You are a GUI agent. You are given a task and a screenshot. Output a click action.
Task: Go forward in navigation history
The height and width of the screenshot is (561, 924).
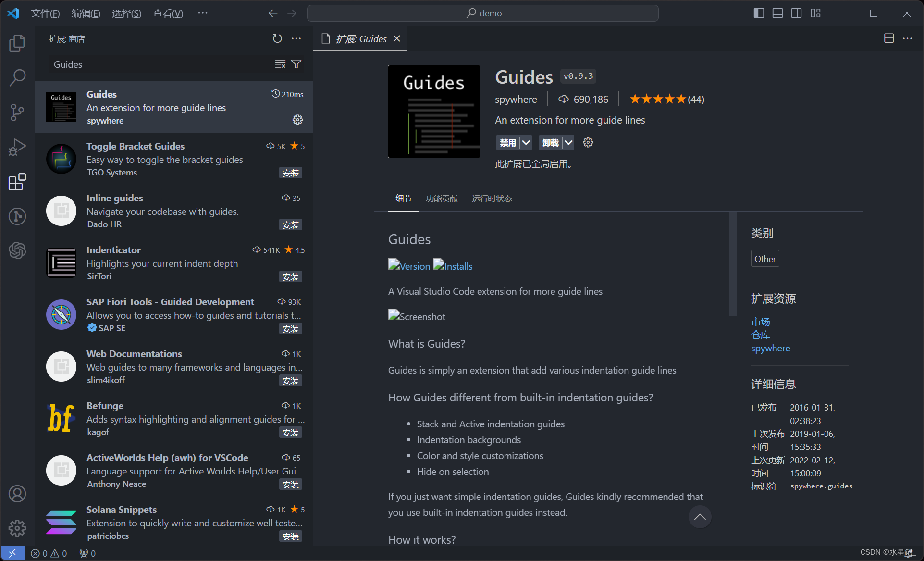tap(292, 13)
